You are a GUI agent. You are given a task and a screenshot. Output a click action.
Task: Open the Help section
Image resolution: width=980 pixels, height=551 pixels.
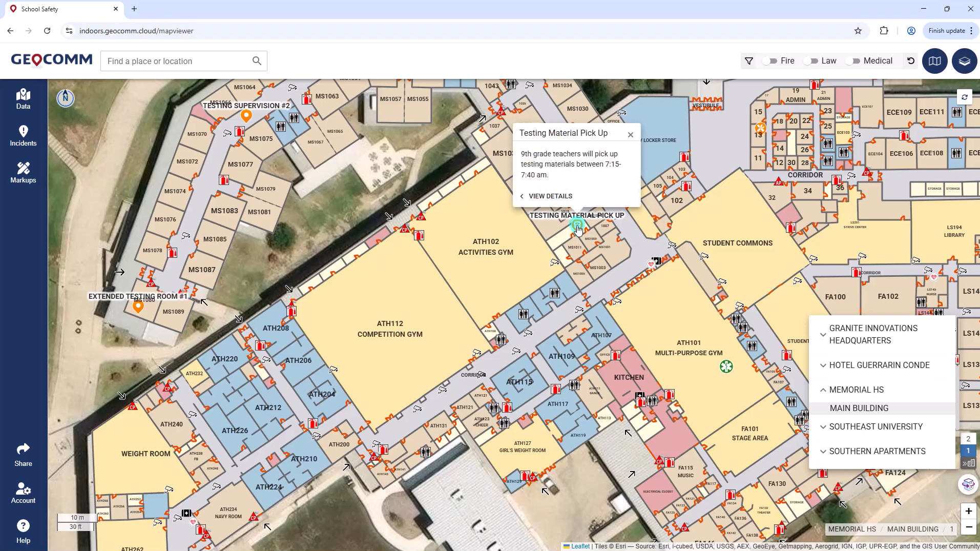pyautogui.click(x=23, y=532)
